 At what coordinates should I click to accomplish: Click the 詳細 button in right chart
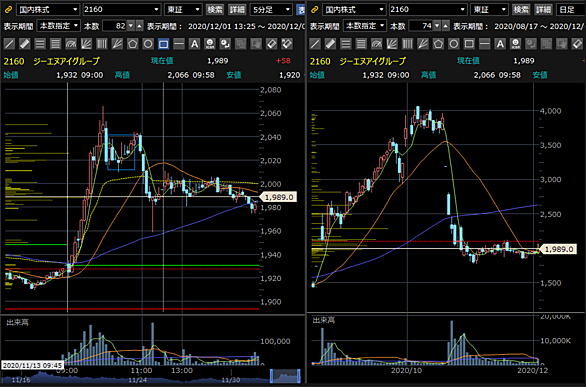543,9
